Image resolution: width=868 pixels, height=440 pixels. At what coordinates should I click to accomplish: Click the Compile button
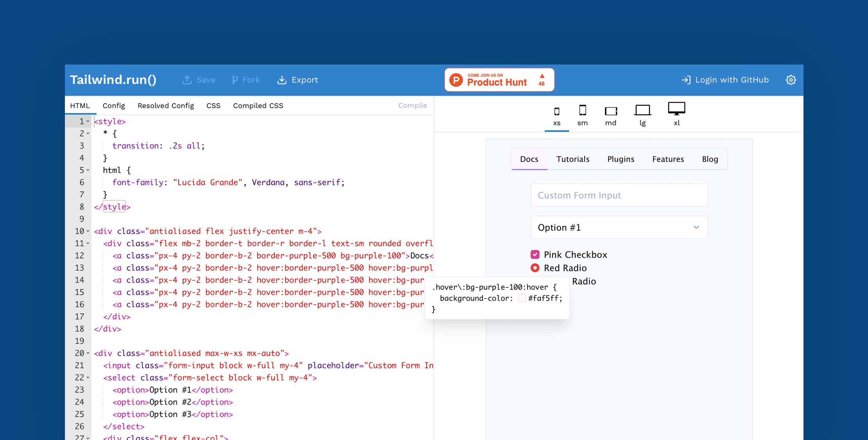(413, 106)
